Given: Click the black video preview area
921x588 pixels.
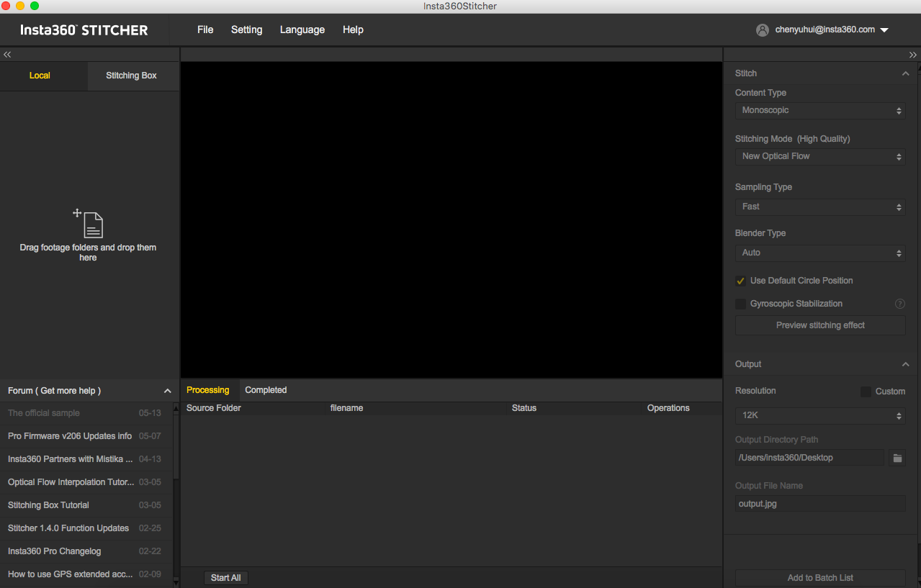Looking at the screenshot, I should (x=451, y=220).
